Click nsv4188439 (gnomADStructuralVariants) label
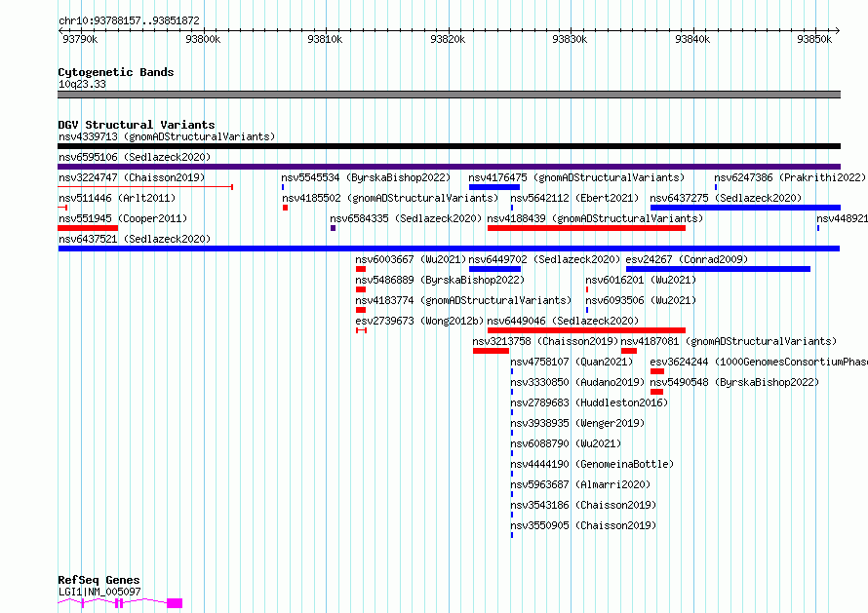This screenshot has width=868, height=613. 595,218
